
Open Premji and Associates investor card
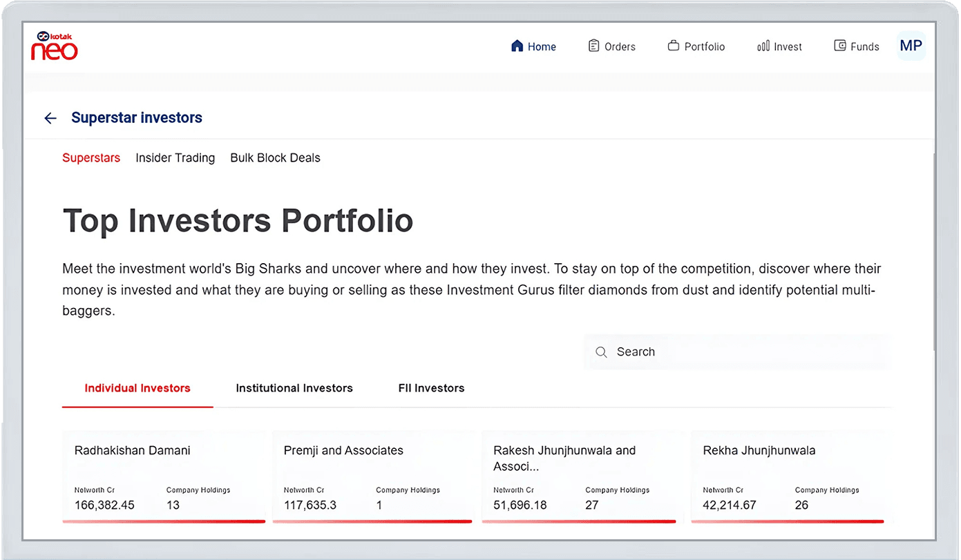(372, 476)
